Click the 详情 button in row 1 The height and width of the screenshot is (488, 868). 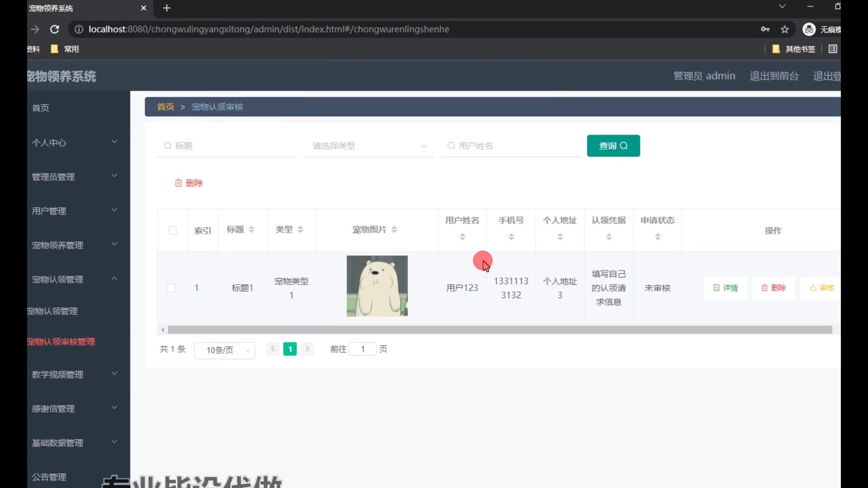pyautogui.click(x=725, y=288)
